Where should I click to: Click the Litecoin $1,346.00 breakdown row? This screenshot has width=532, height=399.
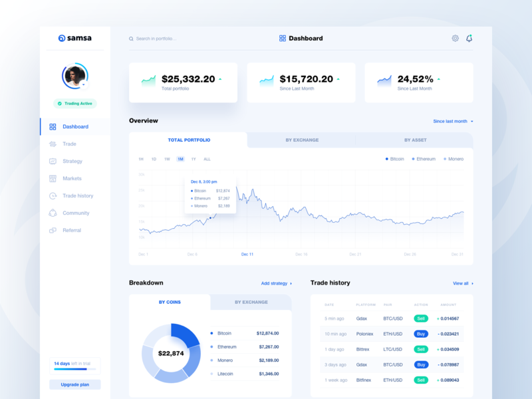[245, 374]
